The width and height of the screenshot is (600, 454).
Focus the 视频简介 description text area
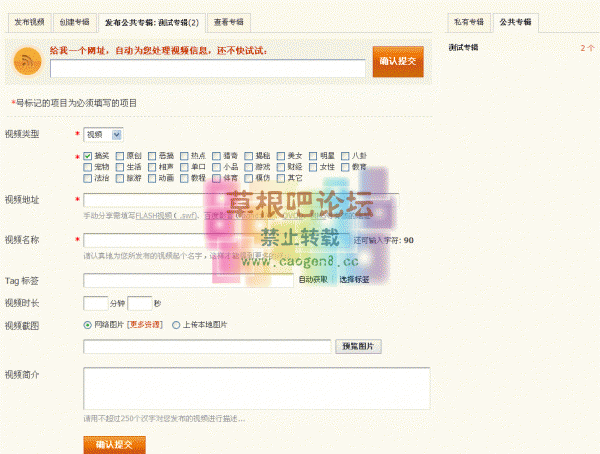[x=256, y=388]
